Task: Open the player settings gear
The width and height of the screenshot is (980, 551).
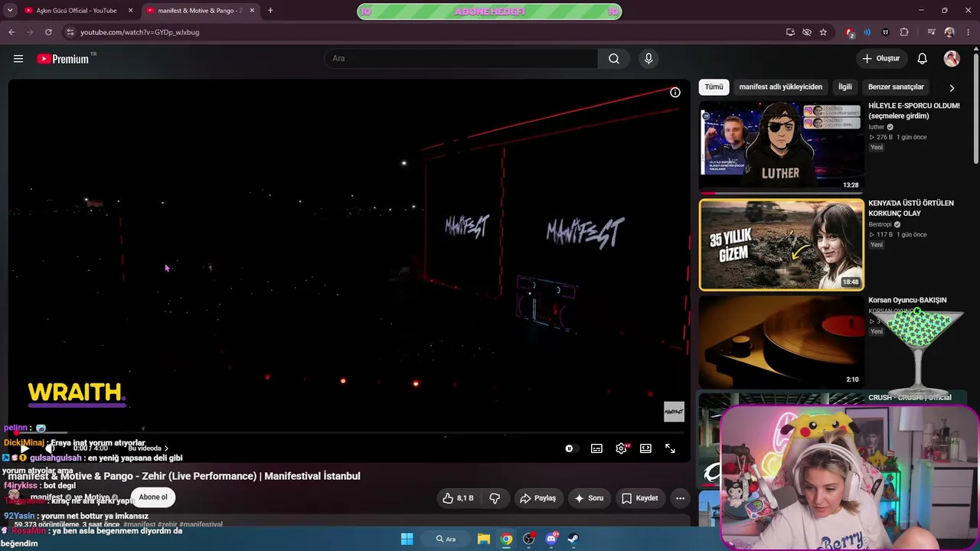Action: tap(621, 448)
